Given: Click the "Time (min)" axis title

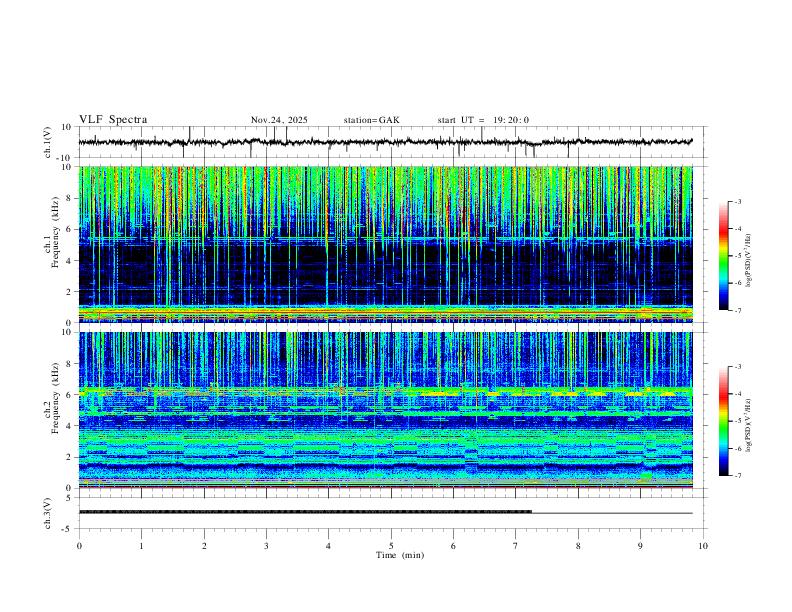Looking at the screenshot, I should click(x=400, y=555).
